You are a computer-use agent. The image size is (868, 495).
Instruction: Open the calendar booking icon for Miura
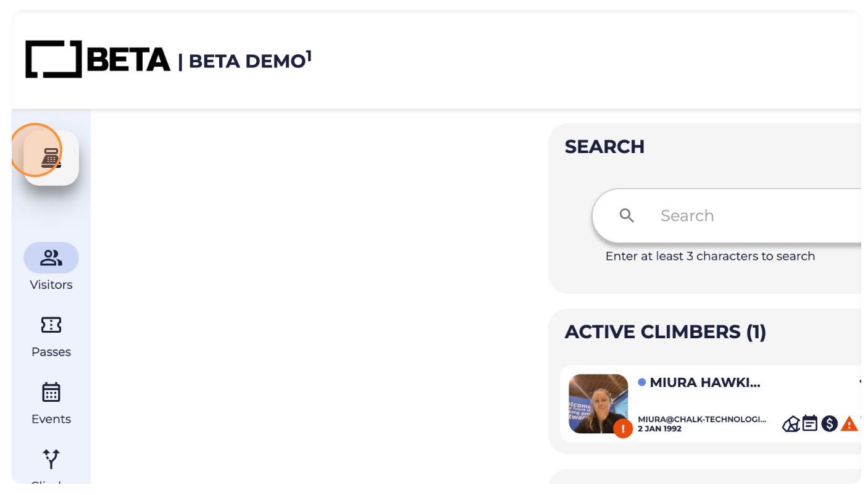(x=810, y=423)
